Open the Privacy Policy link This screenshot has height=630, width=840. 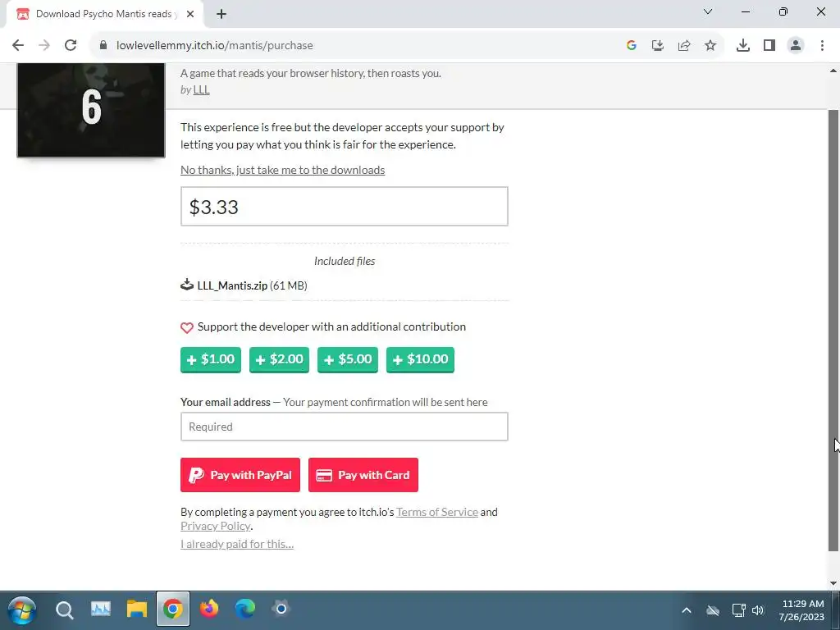[216, 526]
